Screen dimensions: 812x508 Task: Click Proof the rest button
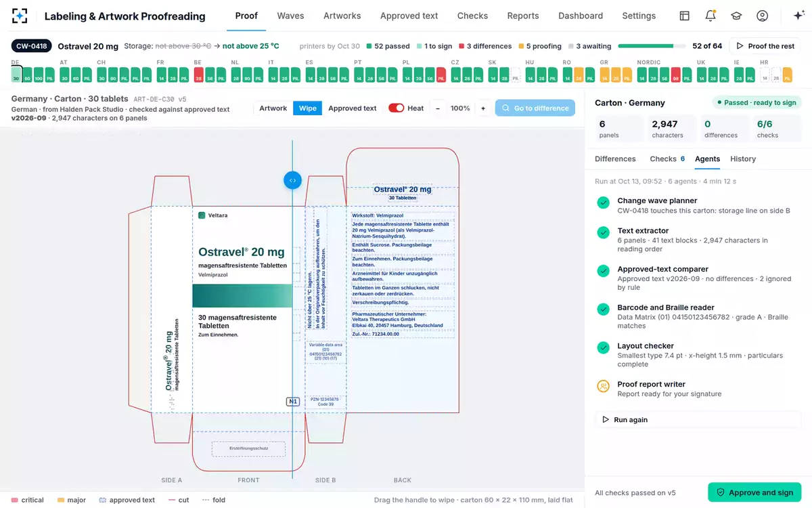(x=765, y=46)
